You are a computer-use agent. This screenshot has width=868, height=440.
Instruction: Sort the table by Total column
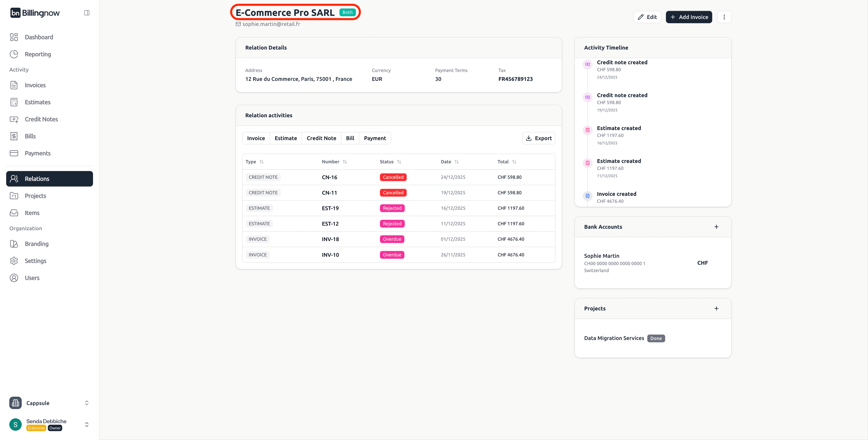click(x=514, y=162)
